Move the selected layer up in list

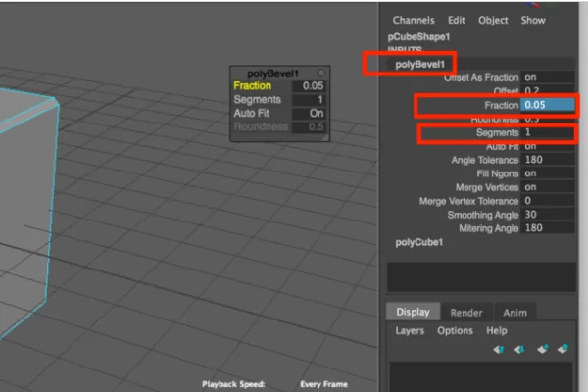(499, 350)
